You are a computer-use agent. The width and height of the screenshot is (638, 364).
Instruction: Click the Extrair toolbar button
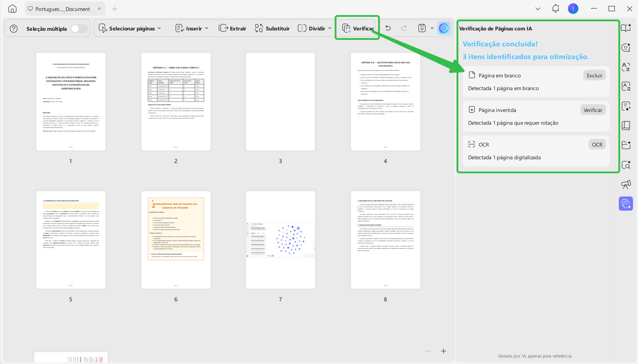(232, 28)
